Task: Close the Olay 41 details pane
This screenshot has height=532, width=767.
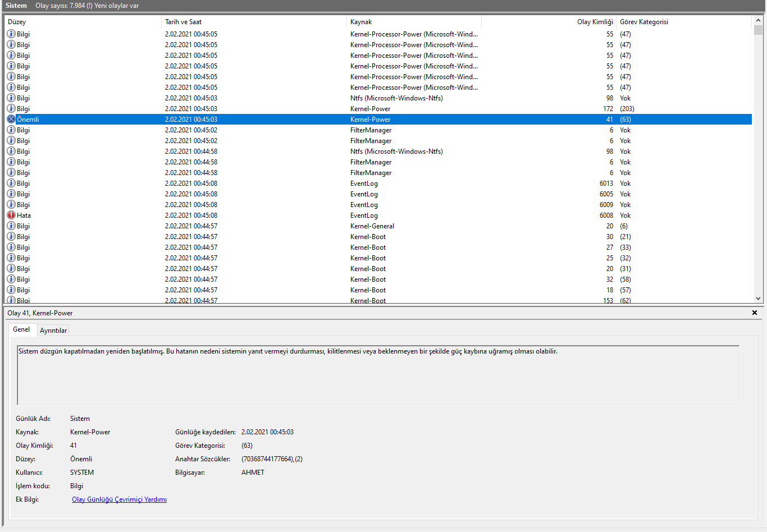Action: (x=754, y=313)
